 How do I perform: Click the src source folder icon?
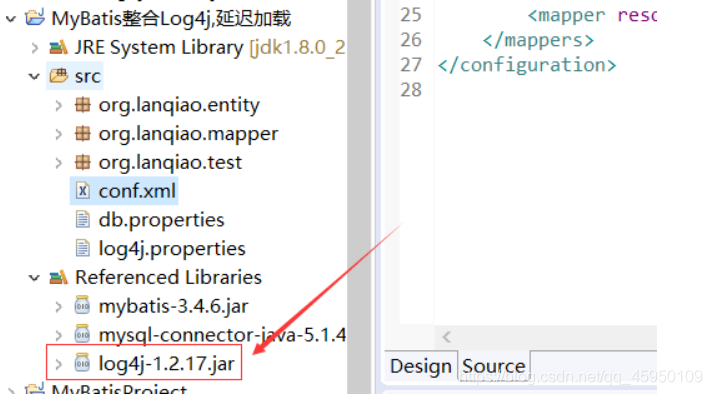click(59, 76)
